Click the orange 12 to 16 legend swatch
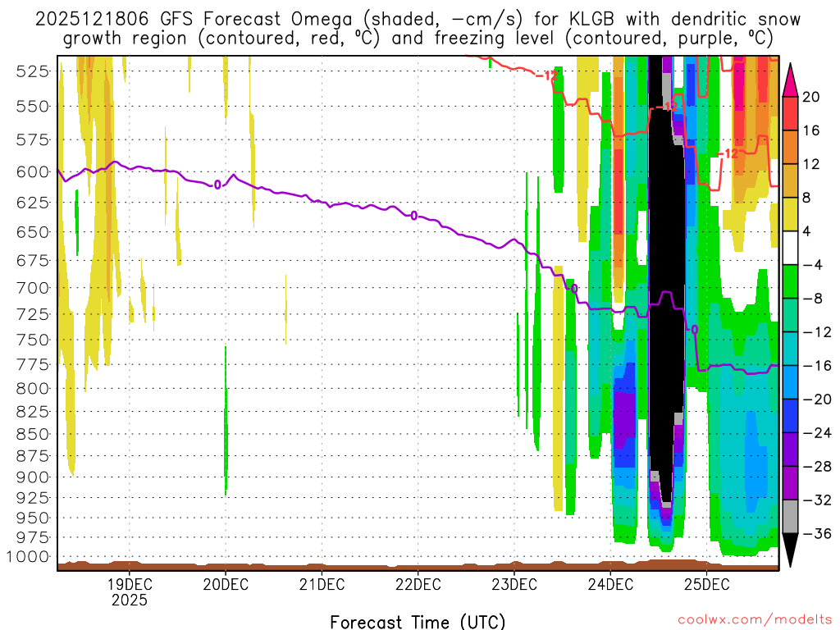840x630 pixels. 790,147
